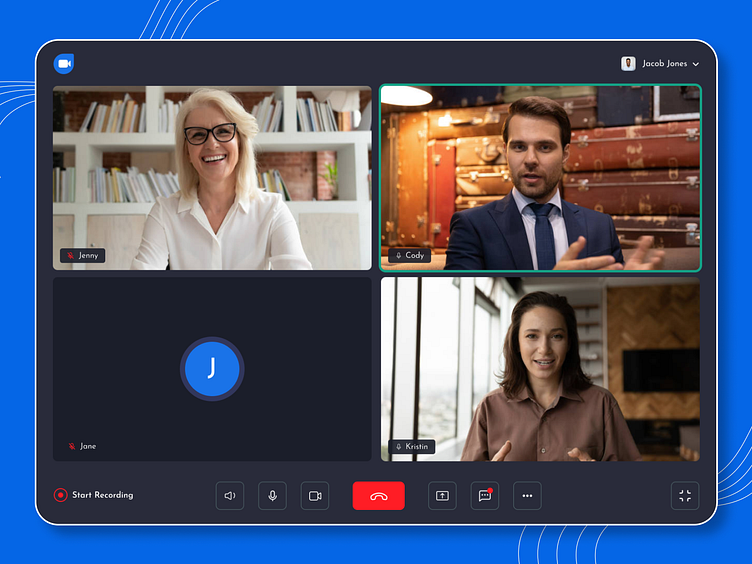Select Jenny's video tile
752x564 pixels.
click(x=212, y=177)
